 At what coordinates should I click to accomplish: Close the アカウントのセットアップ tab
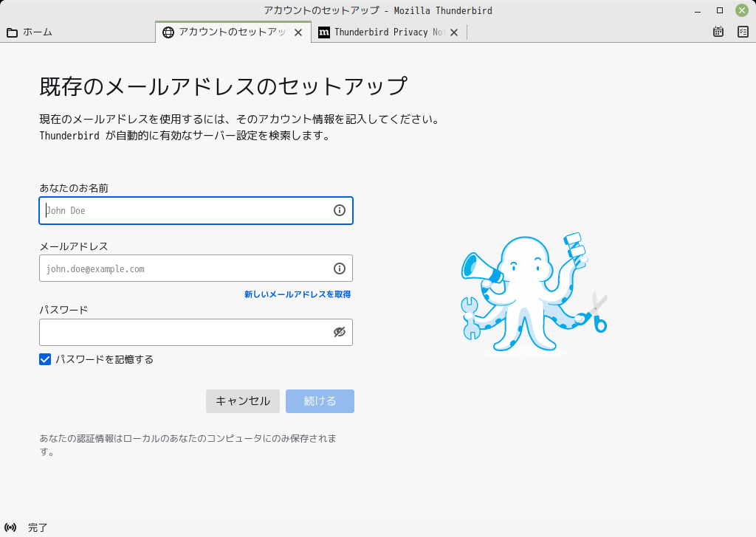pyautogui.click(x=298, y=32)
